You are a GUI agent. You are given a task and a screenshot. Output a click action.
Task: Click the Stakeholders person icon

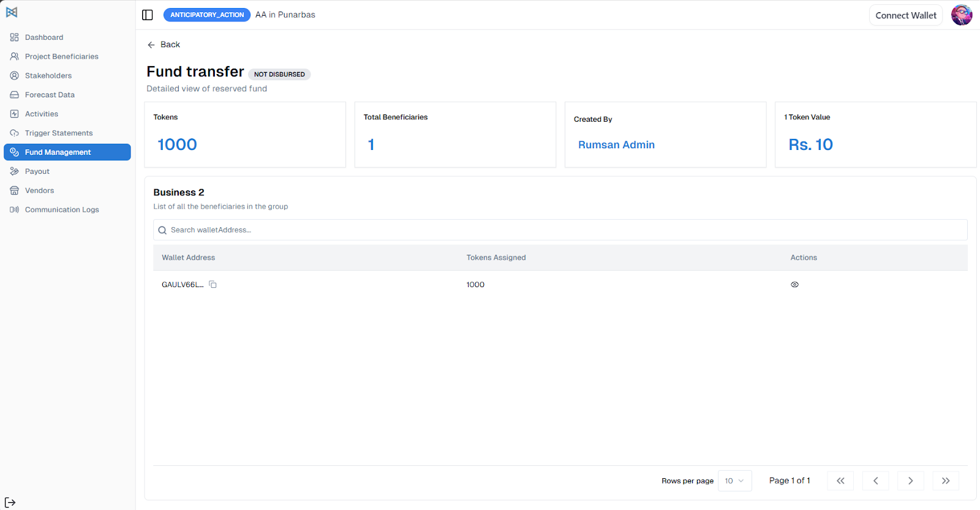click(14, 75)
